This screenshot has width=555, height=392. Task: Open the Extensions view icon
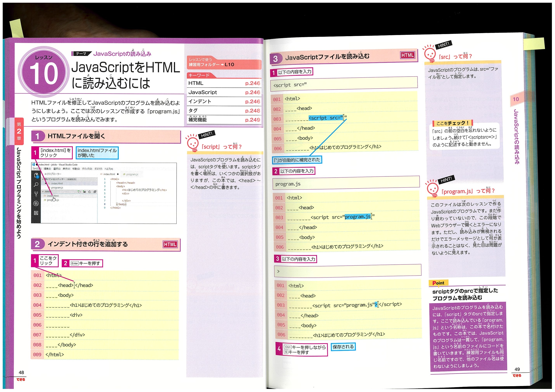[x=36, y=213]
